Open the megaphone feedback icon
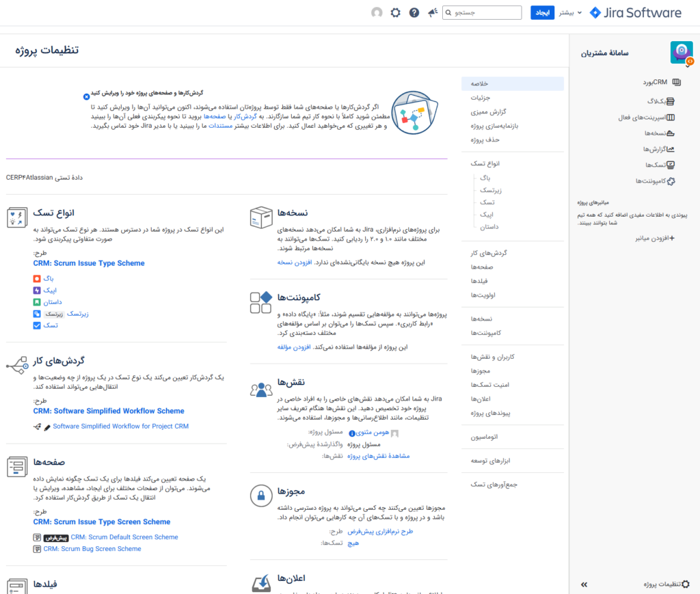The image size is (700, 594). pos(432,12)
